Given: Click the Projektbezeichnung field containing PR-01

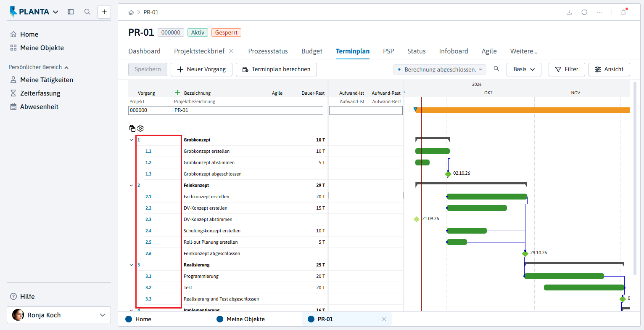Looking at the screenshot, I should pos(248,110).
